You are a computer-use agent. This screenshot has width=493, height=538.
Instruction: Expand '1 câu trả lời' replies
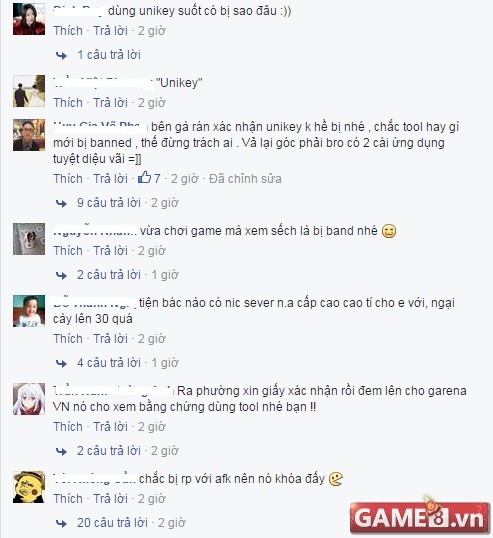(109, 55)
